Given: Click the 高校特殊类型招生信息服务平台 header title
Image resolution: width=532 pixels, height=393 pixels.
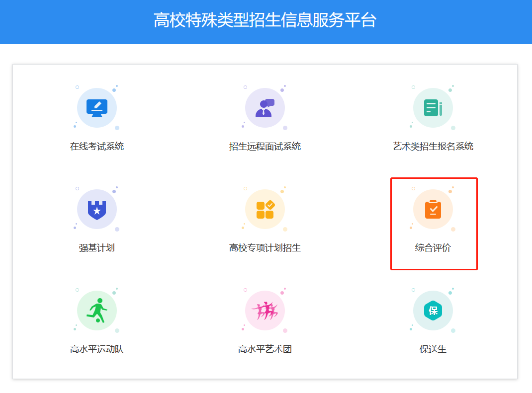Looking at the screenshot, I should 265,20.
